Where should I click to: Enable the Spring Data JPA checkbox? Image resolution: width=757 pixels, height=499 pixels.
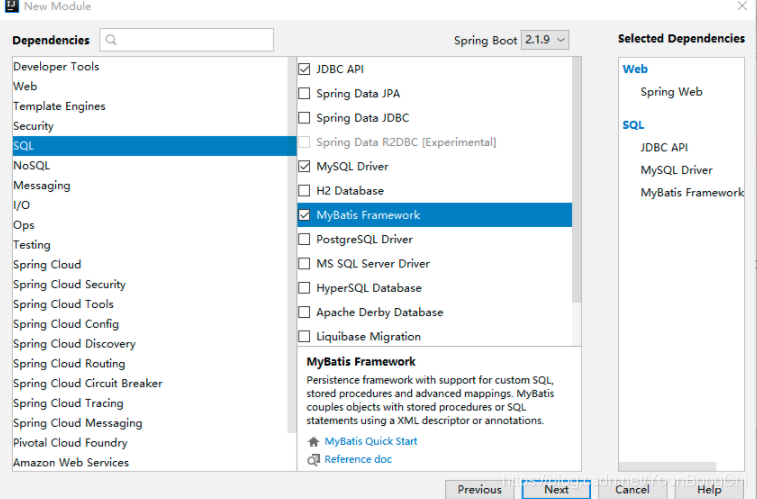[x=304, y=93]
